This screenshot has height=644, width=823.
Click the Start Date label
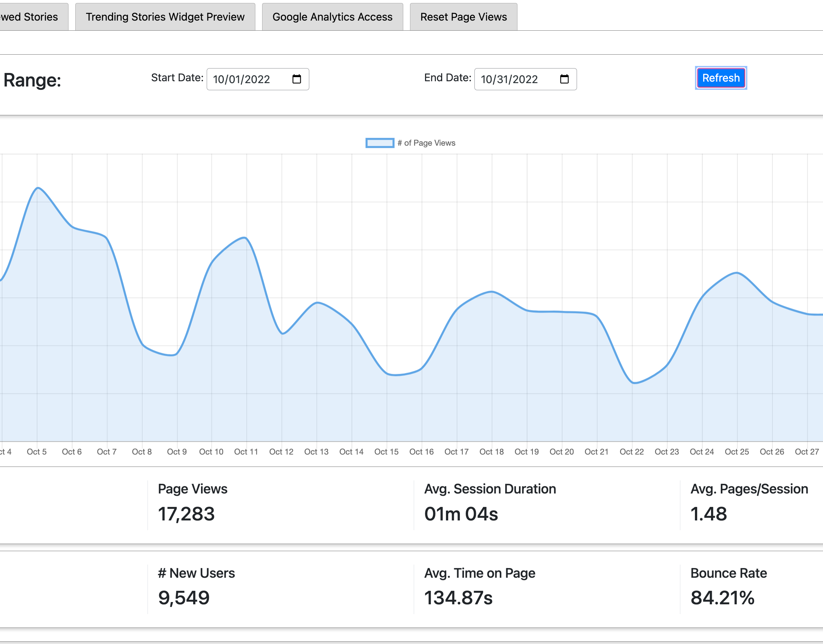177,78
